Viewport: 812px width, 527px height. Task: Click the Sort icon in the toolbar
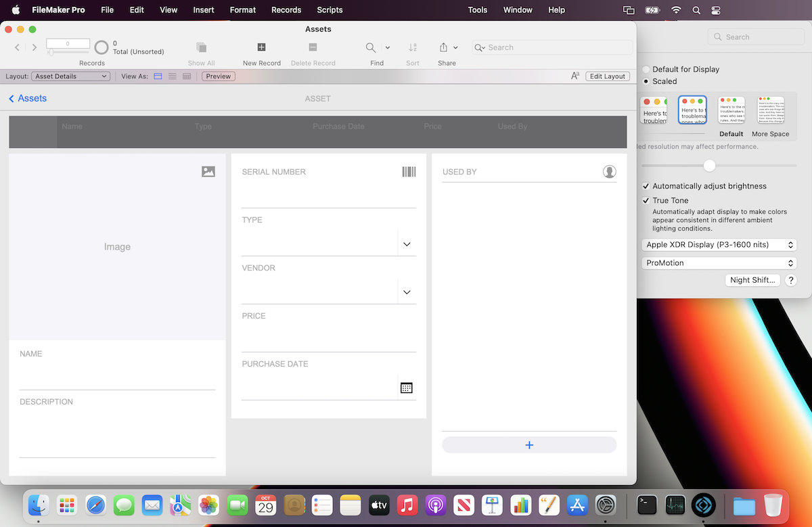[x=412, y=47]
